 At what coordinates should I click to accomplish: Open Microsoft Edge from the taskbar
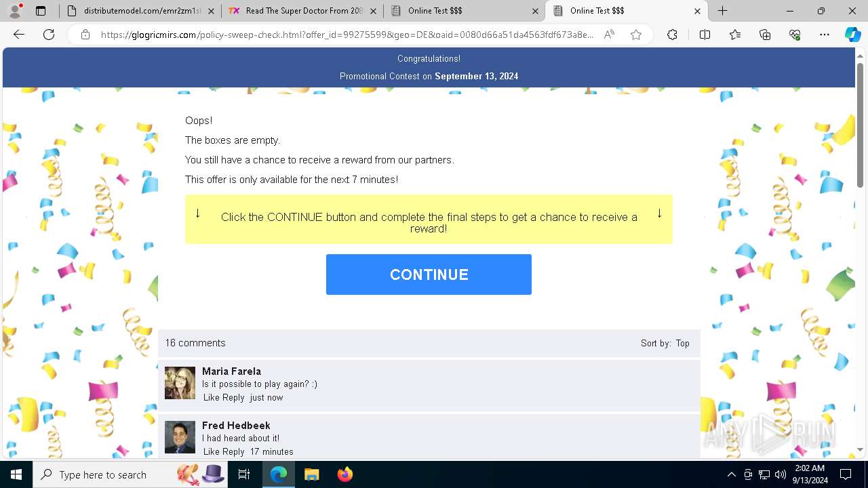tap(279, 474)
